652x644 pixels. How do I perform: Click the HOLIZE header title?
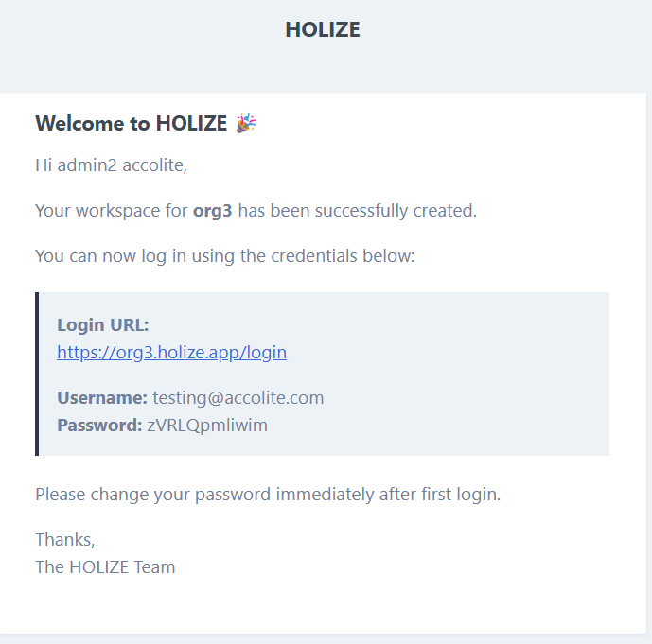pyautogui.click(x=323, y=30)
